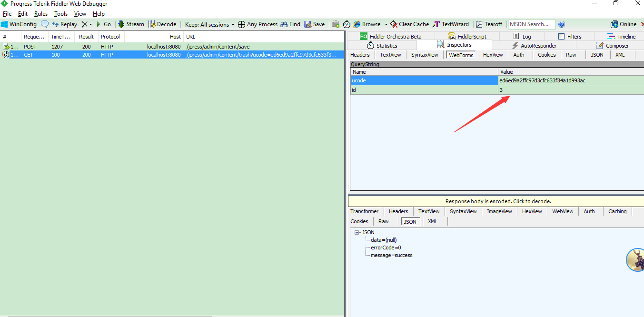Collapse the JSON root tree node
This screenshot has height=317, width=644.
(x=357, y=233)
